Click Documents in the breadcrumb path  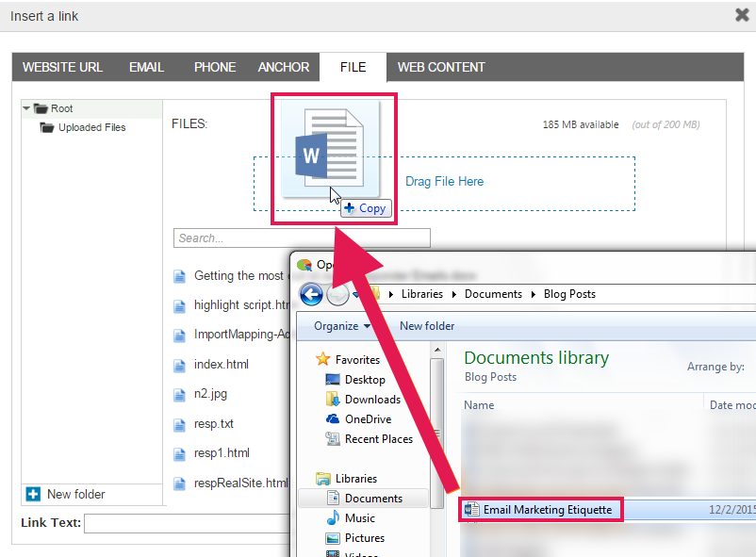(x=493, y=294)
